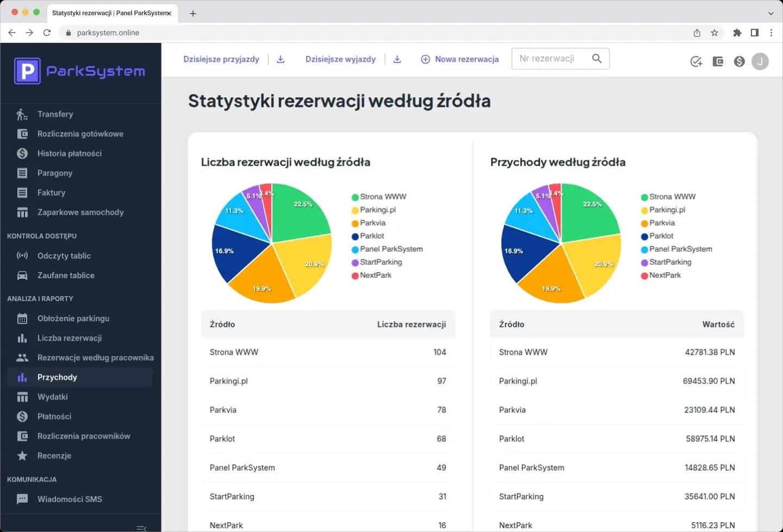This screenshot has width=783, height=532.
Task: Share this page from address bar
Action: [697, 33]
